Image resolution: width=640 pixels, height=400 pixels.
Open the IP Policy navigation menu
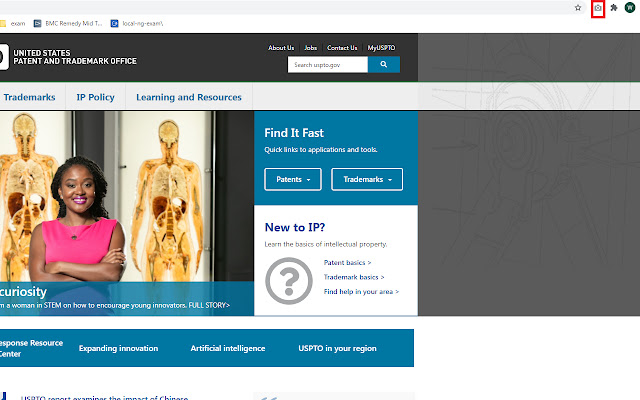[96, 97]
